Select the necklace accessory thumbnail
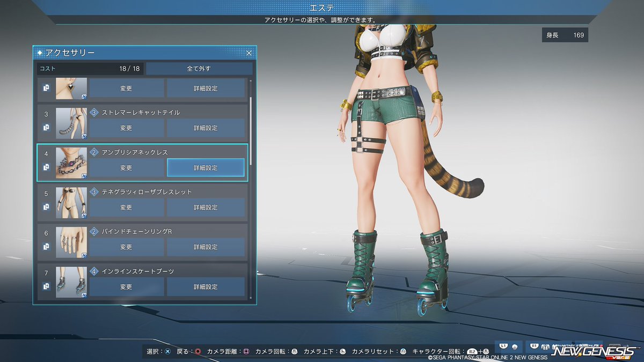 point(71,163)
